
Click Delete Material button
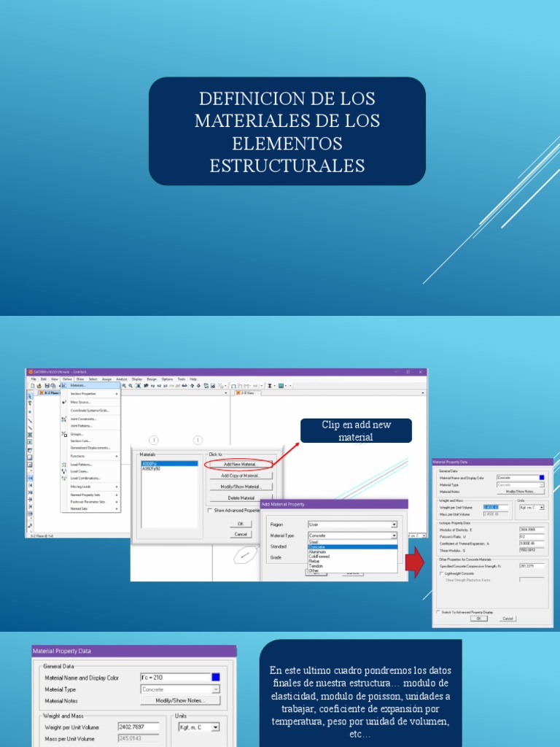pos(241,498)
